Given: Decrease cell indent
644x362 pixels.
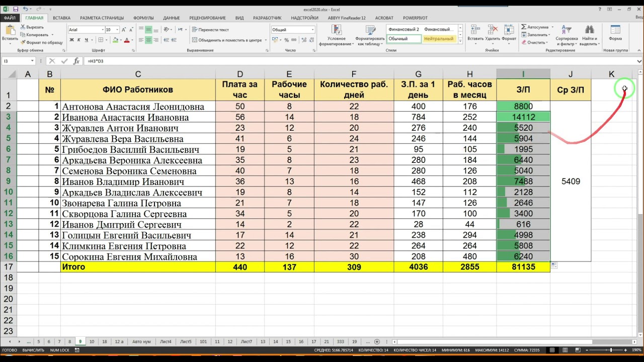Looking at the screenshot, I should click(x=167, y=40).
